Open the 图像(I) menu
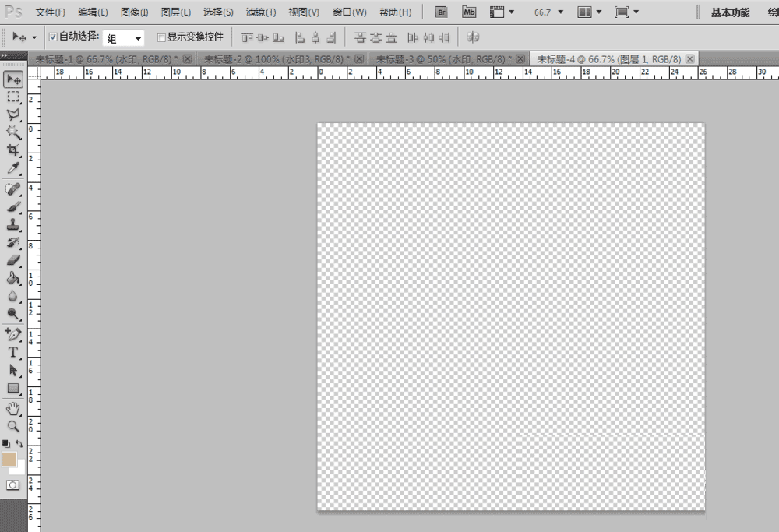The image size is (779, 532). point(135,12)
